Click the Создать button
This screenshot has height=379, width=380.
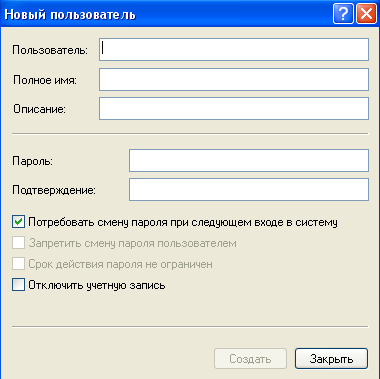[250, 359]
